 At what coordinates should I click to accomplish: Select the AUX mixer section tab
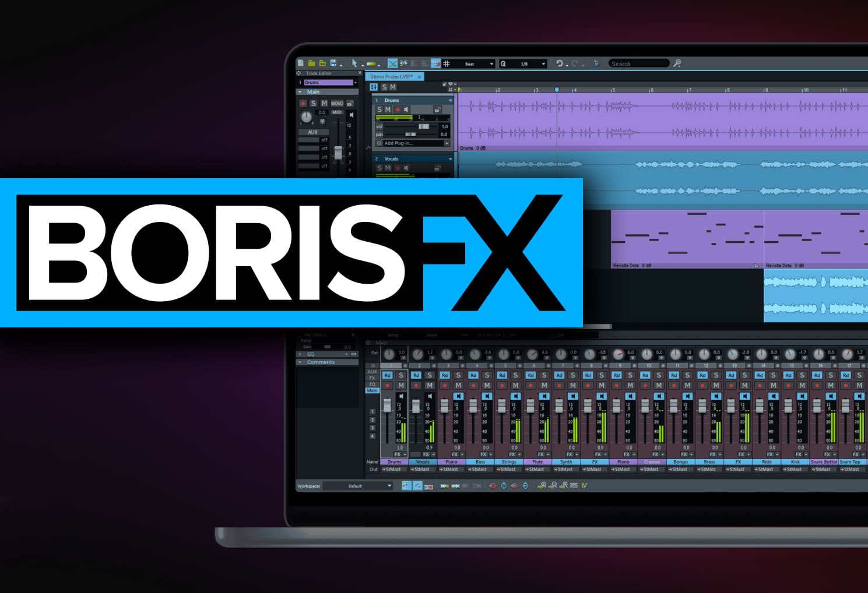(372, 372)
